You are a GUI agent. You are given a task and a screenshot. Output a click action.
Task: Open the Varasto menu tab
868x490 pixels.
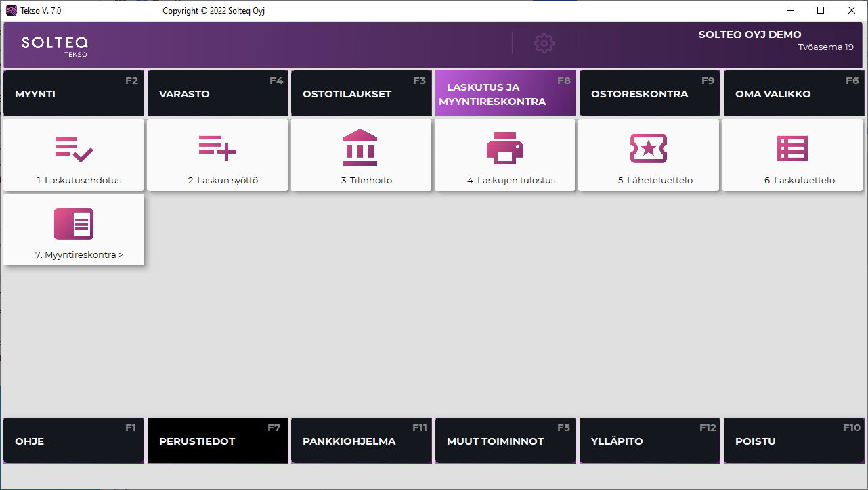click(217, 94)
